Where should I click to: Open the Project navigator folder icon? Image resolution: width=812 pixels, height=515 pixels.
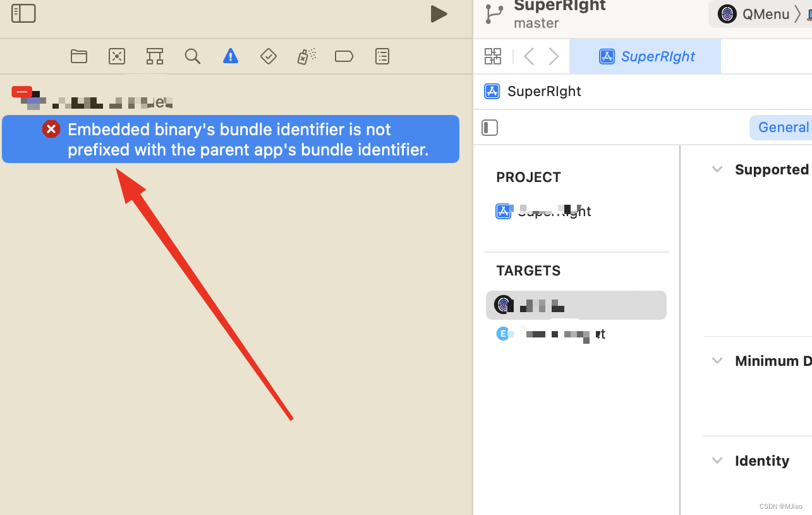click(79, 56)
